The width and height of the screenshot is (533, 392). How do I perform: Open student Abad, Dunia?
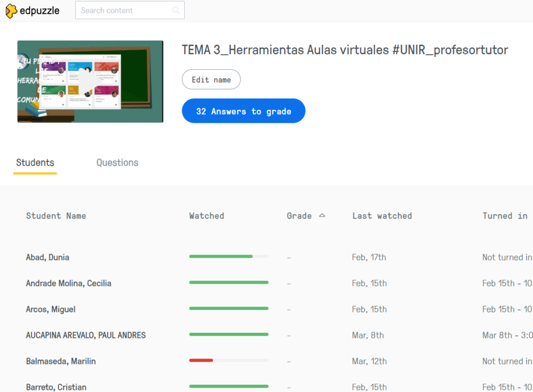click(x=47, y=257)
